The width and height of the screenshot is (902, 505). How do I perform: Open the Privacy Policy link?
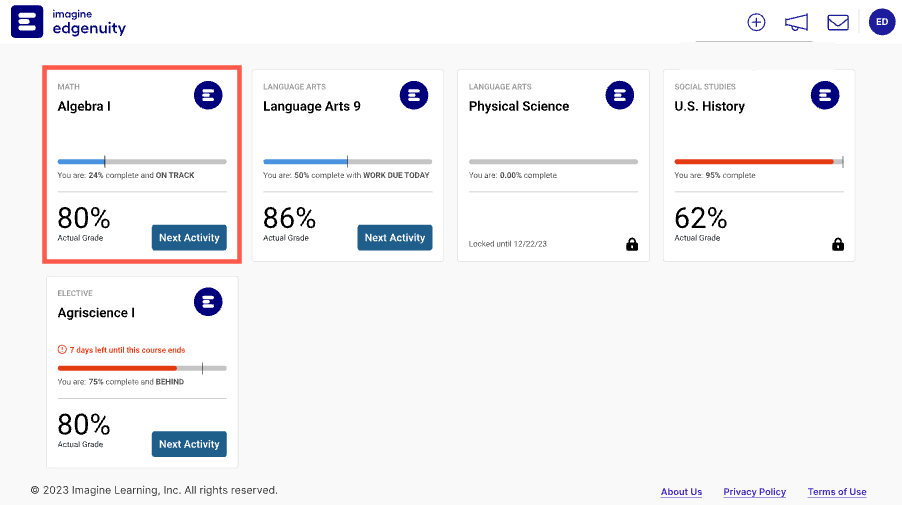click(754, 492)
